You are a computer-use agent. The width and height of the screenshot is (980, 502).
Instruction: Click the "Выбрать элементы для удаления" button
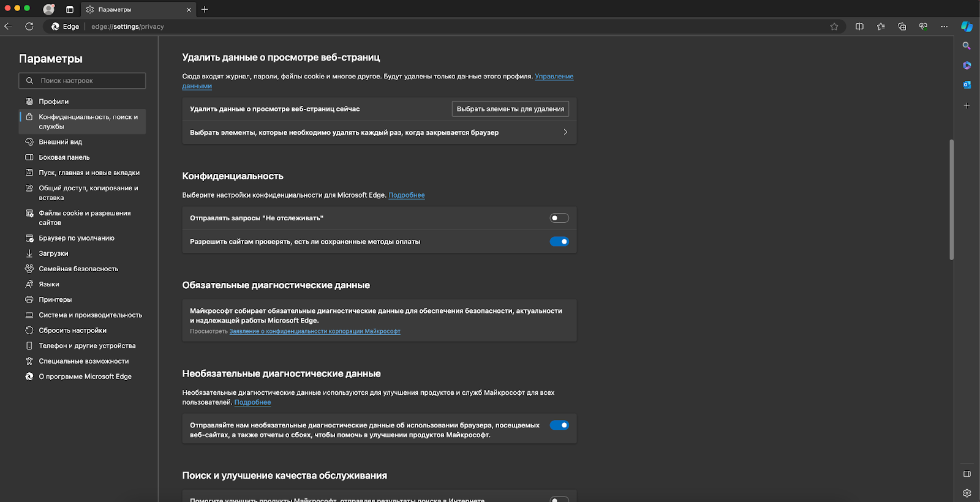(x=510, y=109)
